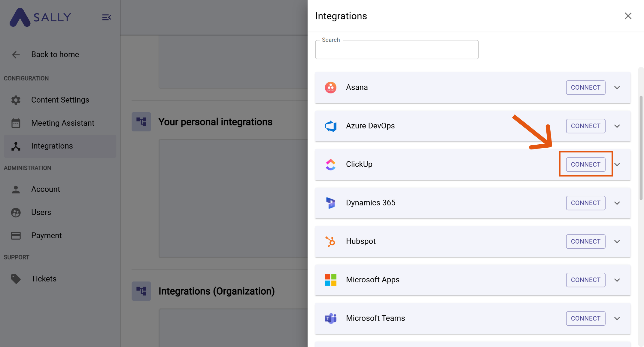Click the integrations Search field
This screenshot has width=644, height=347.
[397, 50]
